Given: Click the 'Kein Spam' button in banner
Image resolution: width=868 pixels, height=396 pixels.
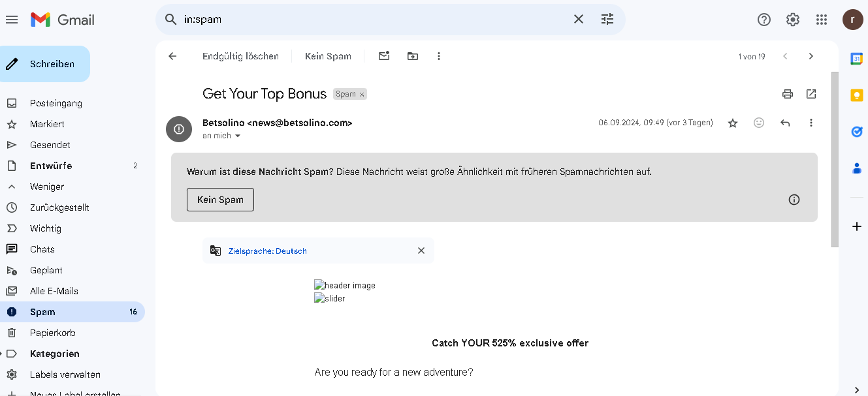Looking at the screenshot, I should [220, 200].
